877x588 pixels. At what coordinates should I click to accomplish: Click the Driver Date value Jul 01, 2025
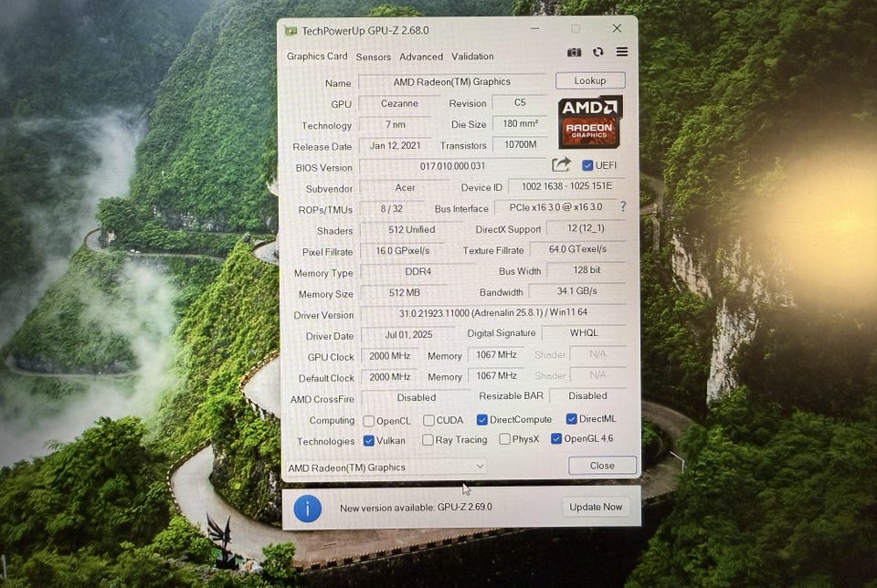[409, 334]
